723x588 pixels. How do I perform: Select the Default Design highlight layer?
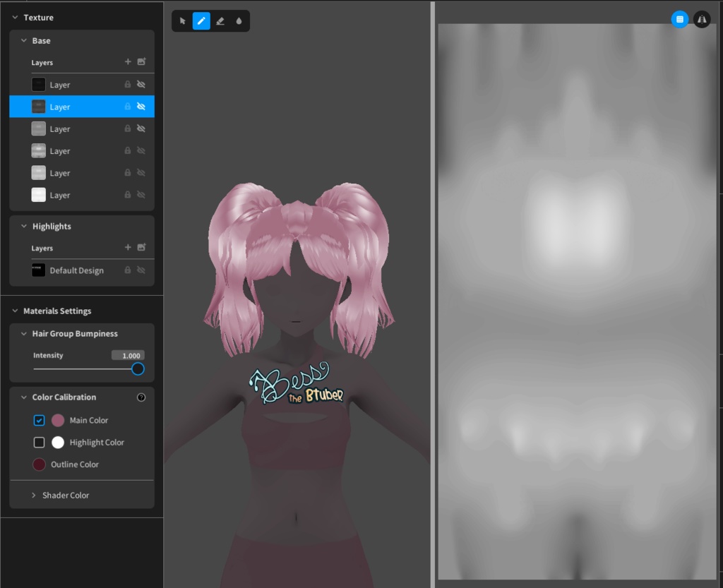point(76,270)
